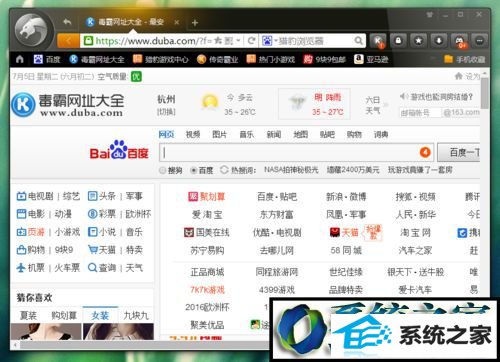Click the home icon on bookmarks bar
This screenshot has width=500, height=362.
tap(20, 59)
